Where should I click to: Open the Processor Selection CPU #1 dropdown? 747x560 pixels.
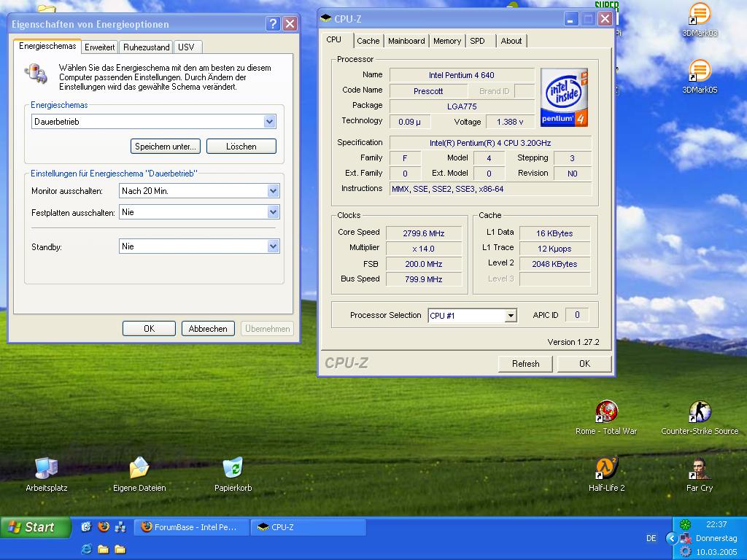coord(511,315)
